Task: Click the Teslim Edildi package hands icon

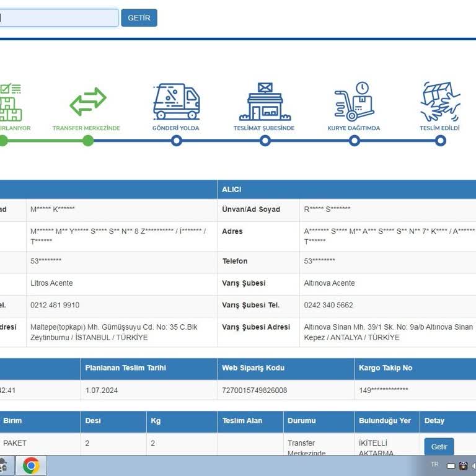Action: (x=440, y=102)
